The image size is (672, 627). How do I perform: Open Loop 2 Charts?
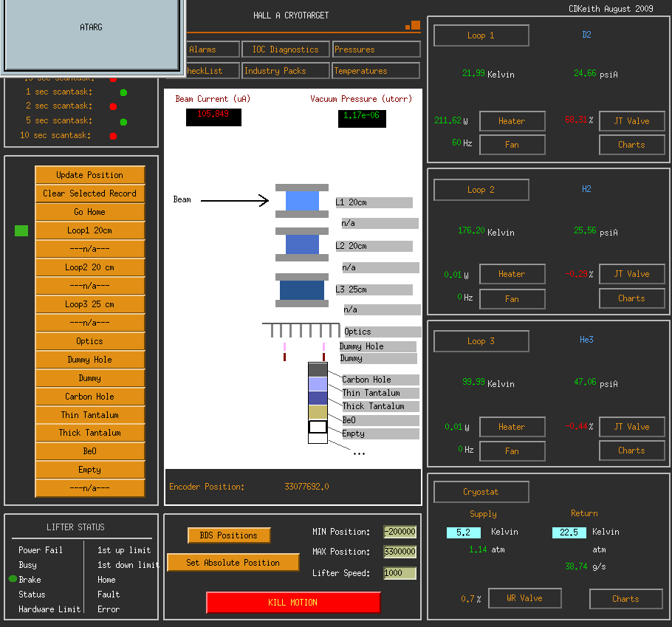631,298
